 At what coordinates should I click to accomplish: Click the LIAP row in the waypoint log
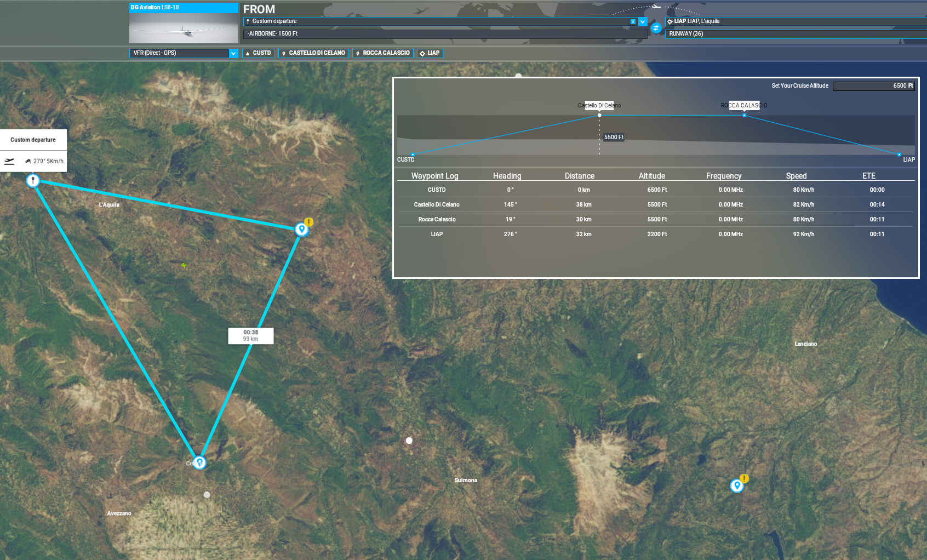click(x=656, y=235)
